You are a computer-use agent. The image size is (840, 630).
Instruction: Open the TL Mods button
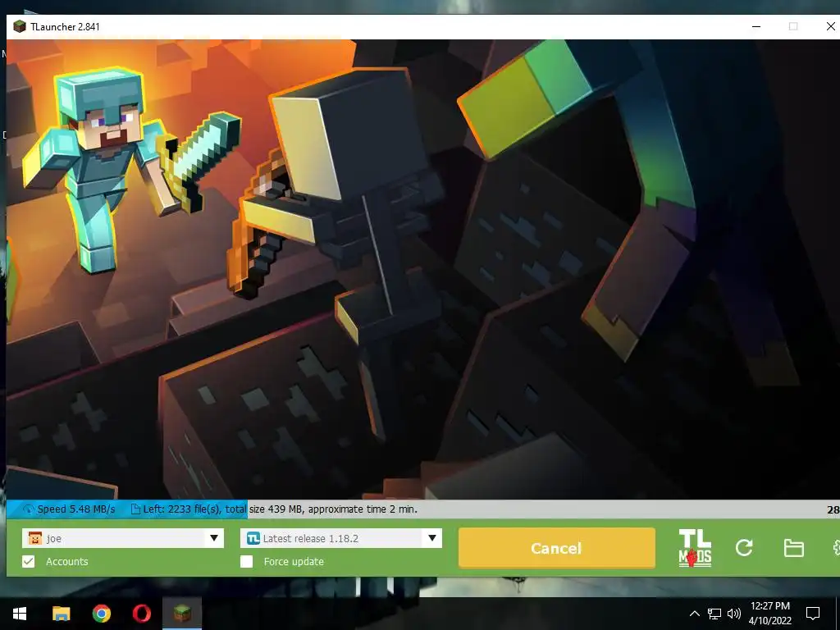[695, 548]
